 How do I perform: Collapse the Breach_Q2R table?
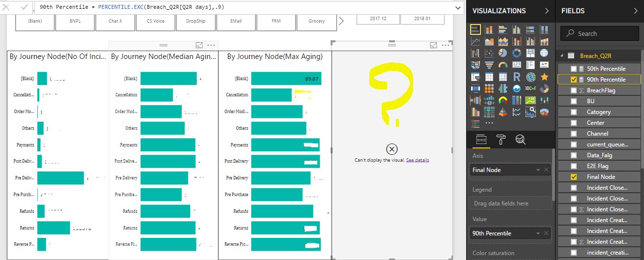561,56
